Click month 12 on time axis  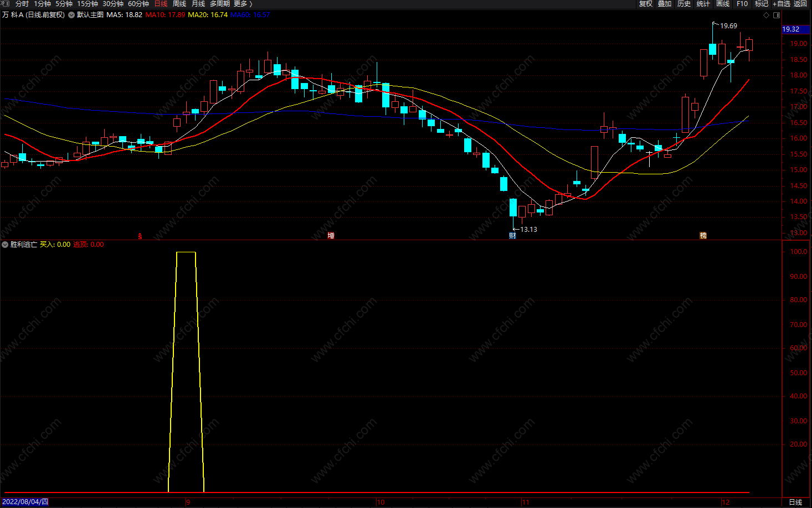click(726, 502)
